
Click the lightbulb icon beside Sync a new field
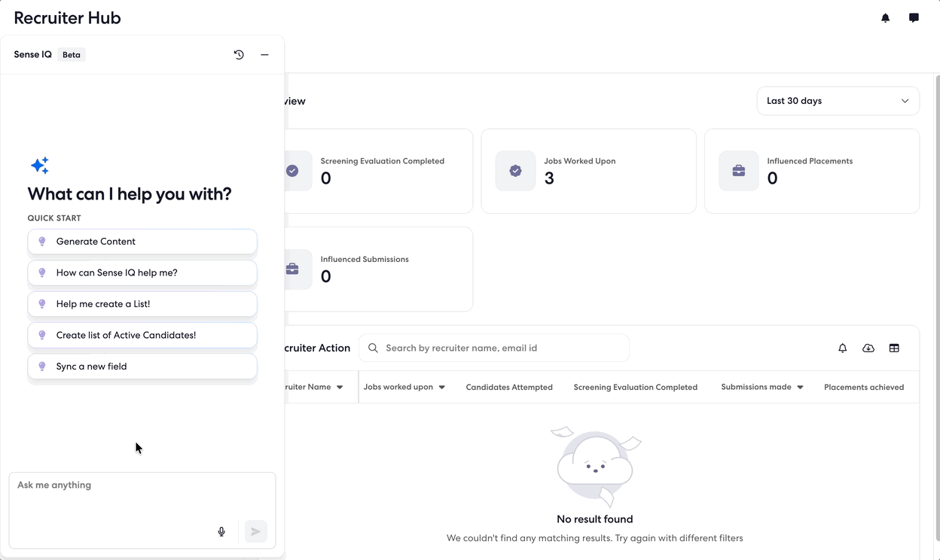tap(42, 367)
